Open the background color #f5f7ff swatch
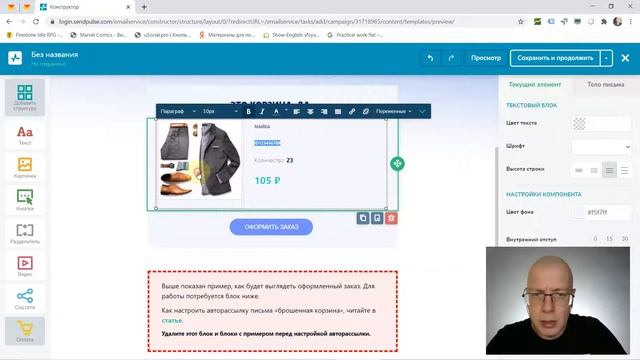Screen dimensions: 640x360 579,212
